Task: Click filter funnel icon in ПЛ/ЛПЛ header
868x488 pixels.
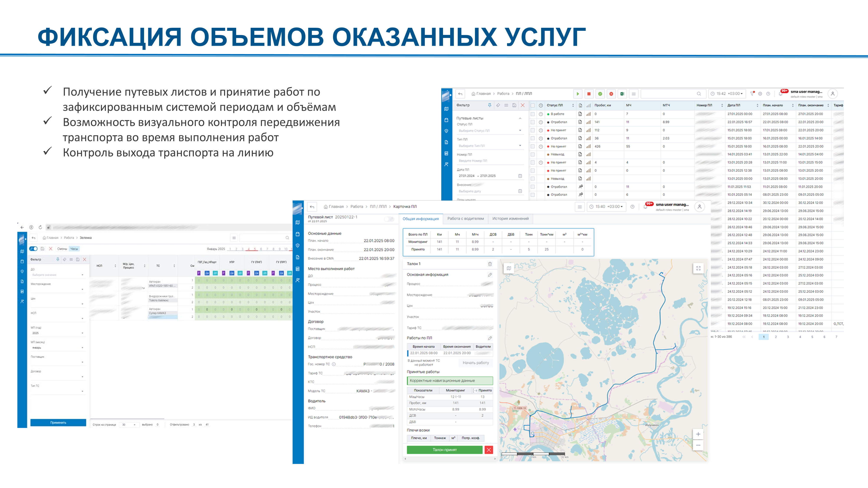Action: pyautogui.click(x=752, y=94)
